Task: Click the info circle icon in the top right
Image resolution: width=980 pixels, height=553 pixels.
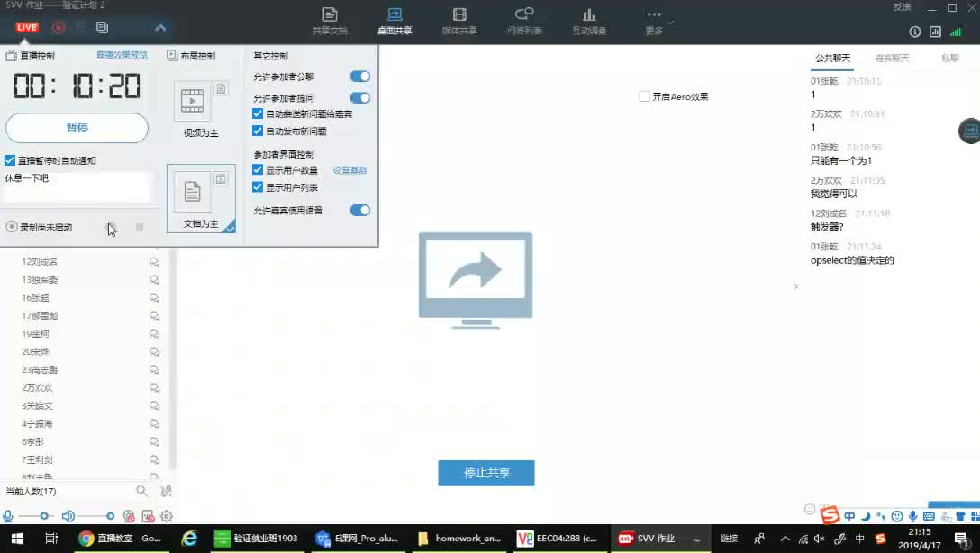Action: point(915,32)
